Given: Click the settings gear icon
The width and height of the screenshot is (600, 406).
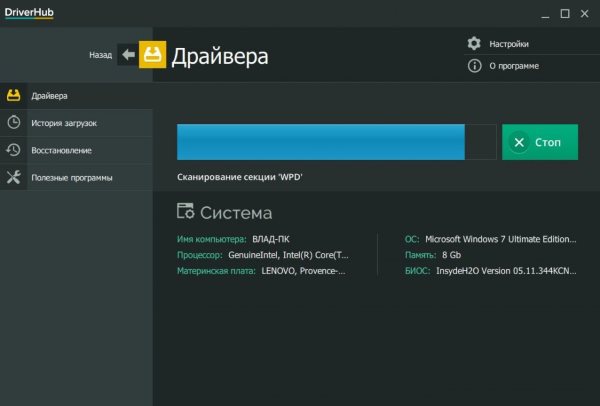Looking at the screenshot, I should tap(475, 44).
